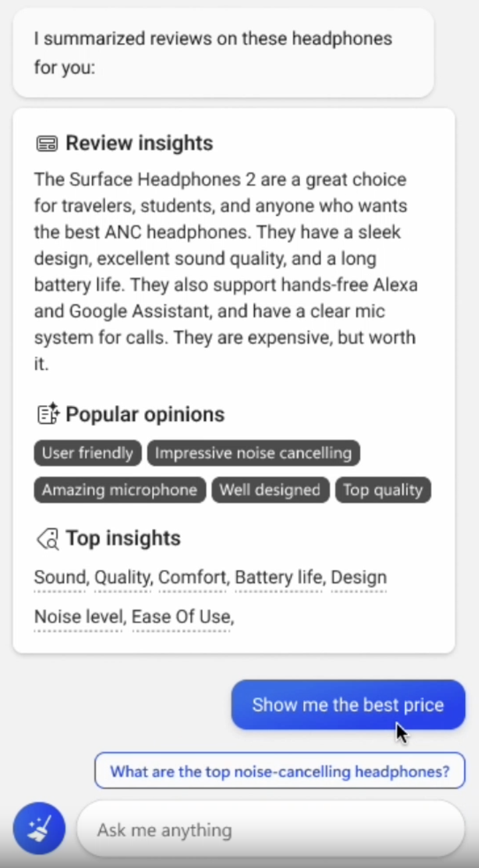Pick the Top quality chip
479x868 pixels.
(383, 490)
